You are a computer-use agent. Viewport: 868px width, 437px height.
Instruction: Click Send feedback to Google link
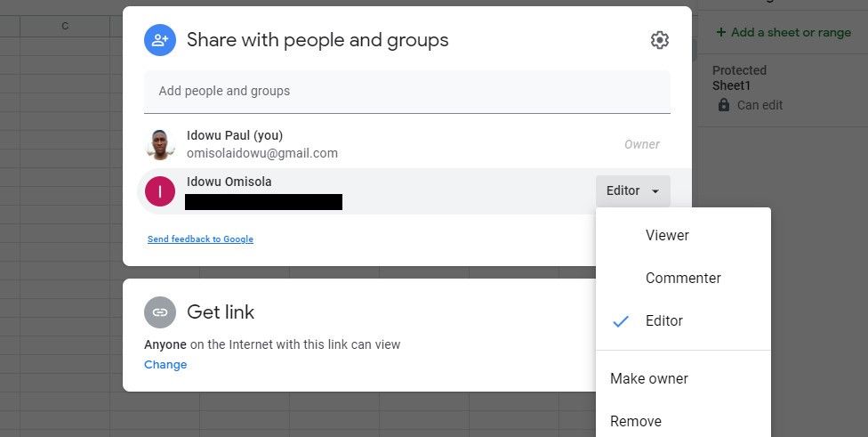click(x=200, y=239)
